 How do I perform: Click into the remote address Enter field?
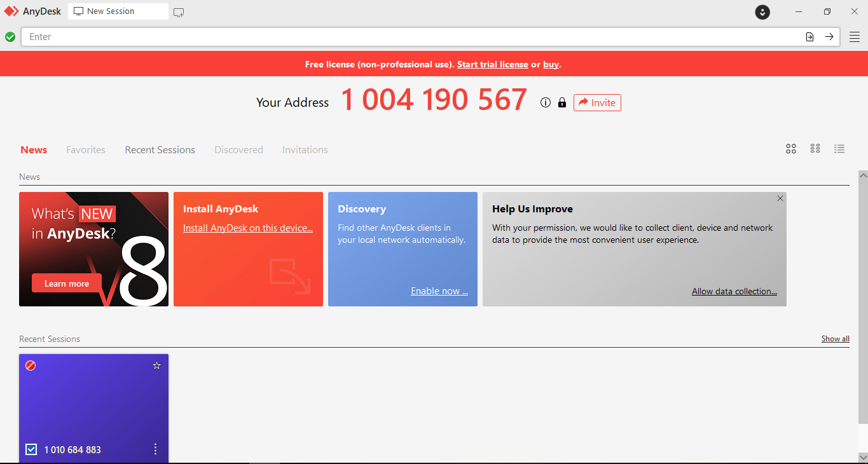(413, 37)
